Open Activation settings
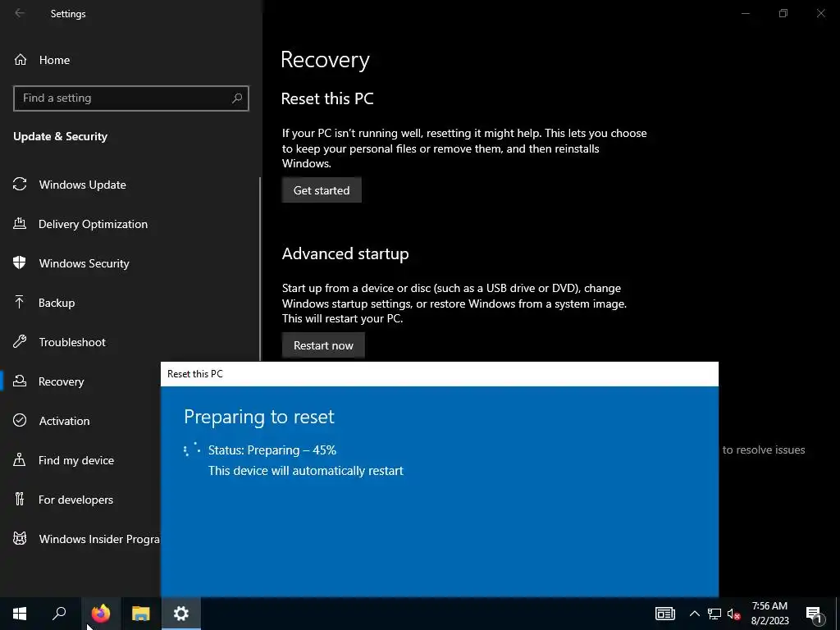 point(64,421)
